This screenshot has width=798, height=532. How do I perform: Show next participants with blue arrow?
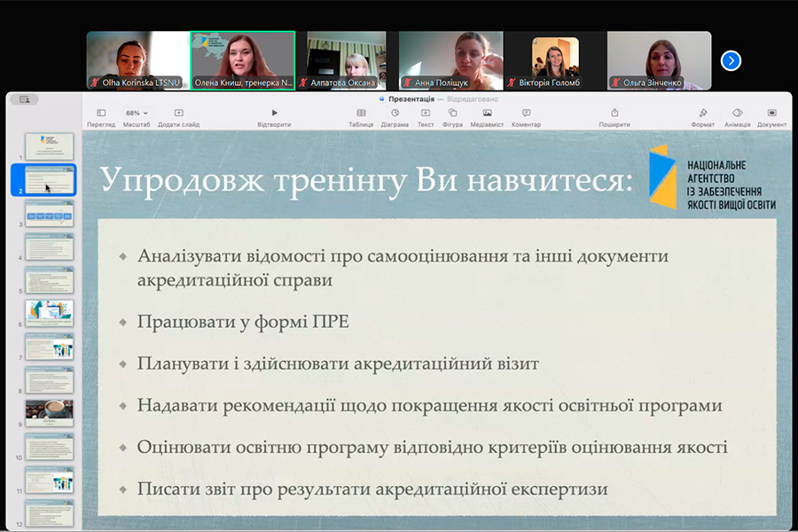[731, 61]
